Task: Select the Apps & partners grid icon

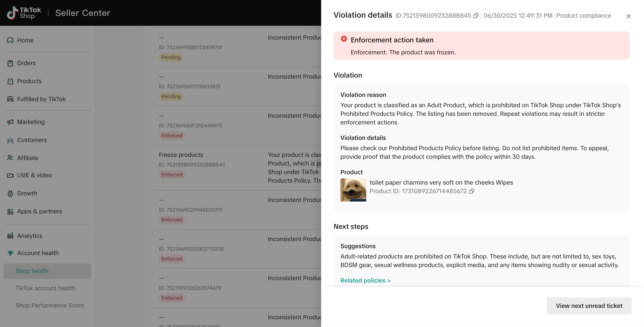Action: [x=10, y=211]
